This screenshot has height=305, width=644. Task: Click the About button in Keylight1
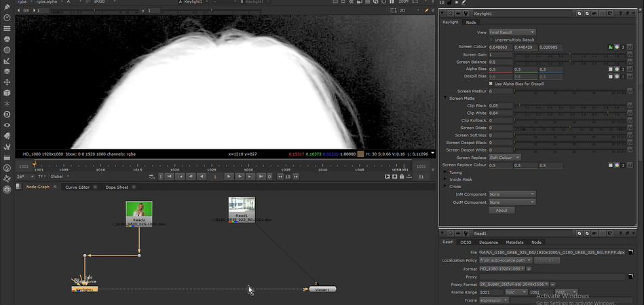tap(501, 210)
